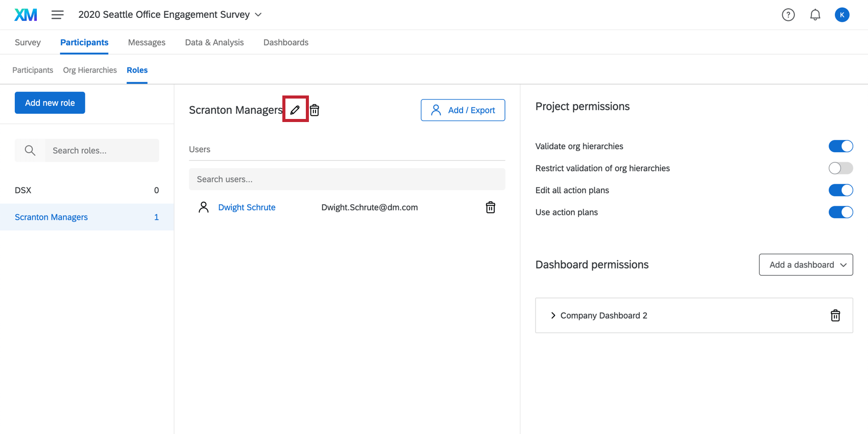
Task: Click the XM logo
Action: (x=26, y=15)
